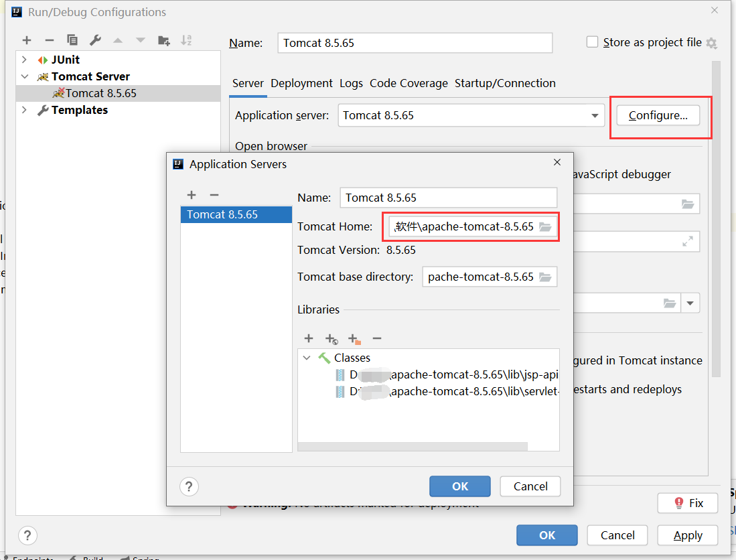Select jsp-api library entry under Classes
Image resolution: width=736 pixels, height=560 pixels.
pyautogui.click(x=447, y=374)
